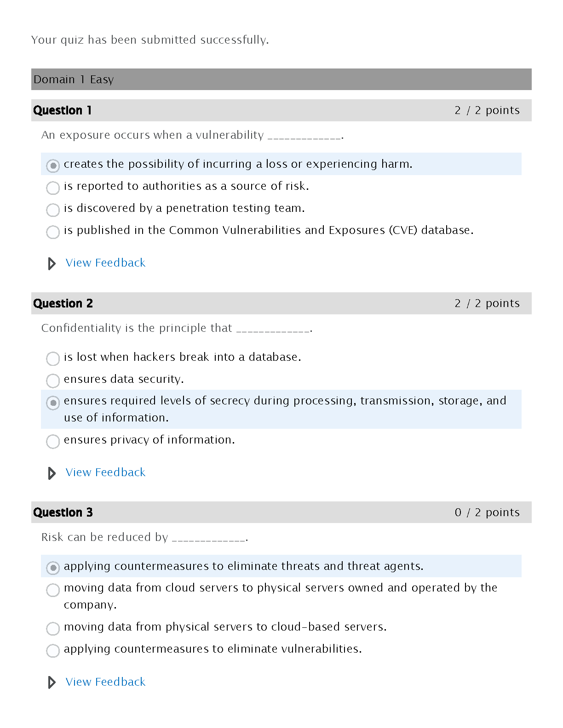The width and height of the screenshot is (563, 728).
Task: Pick 'applying countermeasures to eliminate vulnerabilities' option
Action: point(53,650)
